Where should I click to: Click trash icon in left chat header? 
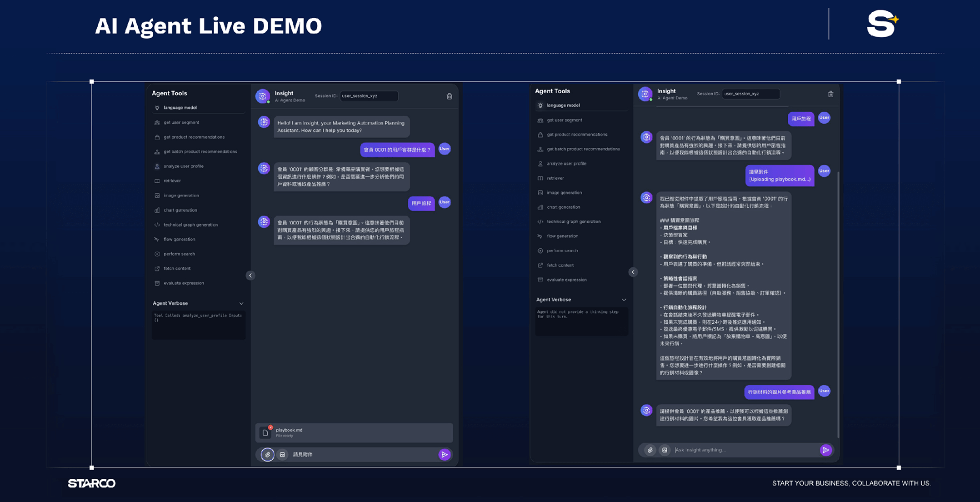[449, 96]
